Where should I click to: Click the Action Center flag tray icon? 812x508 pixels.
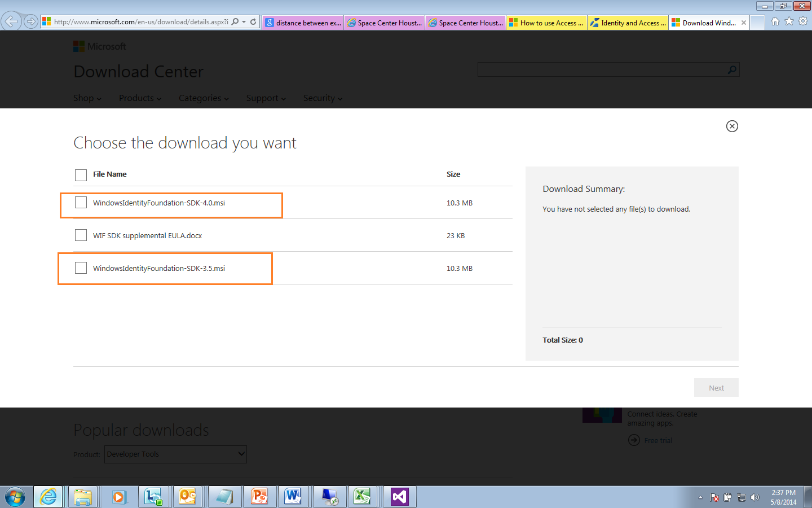point(714,497)
